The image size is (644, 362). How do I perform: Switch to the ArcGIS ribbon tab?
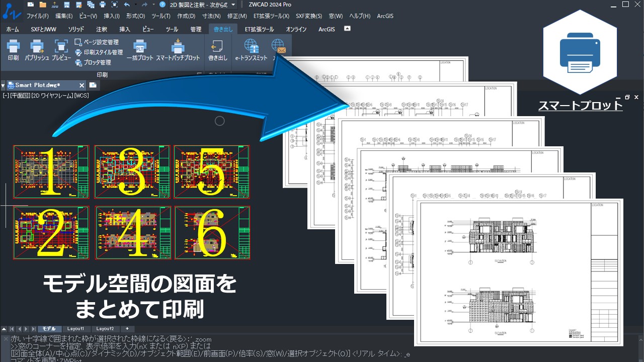[327, 29]
